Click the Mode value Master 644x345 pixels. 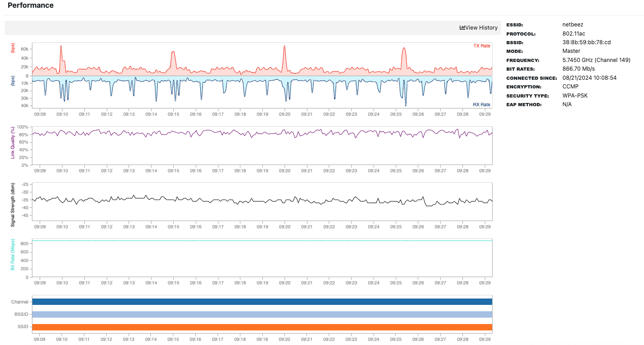coord(571,51)
